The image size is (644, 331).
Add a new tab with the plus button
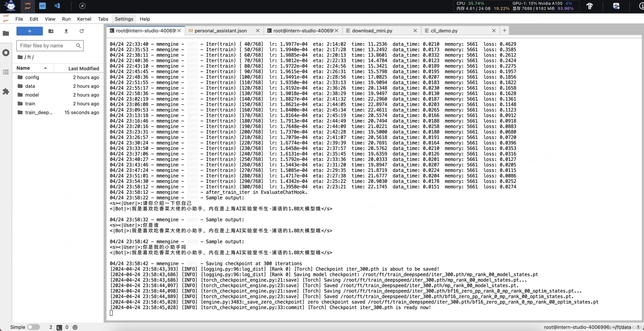click(x=504, y=30)
